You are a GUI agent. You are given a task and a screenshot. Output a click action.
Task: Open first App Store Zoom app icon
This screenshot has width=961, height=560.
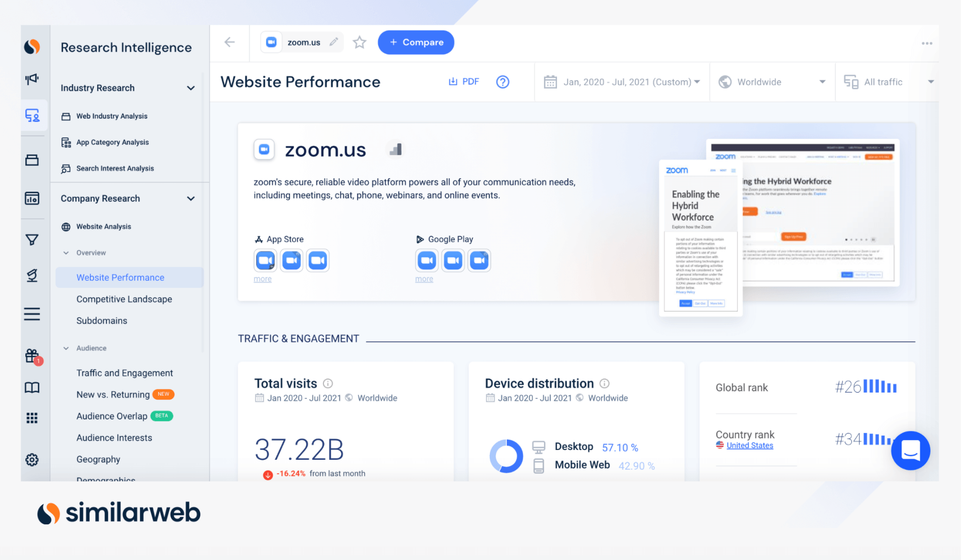click(x=266, y=260)
